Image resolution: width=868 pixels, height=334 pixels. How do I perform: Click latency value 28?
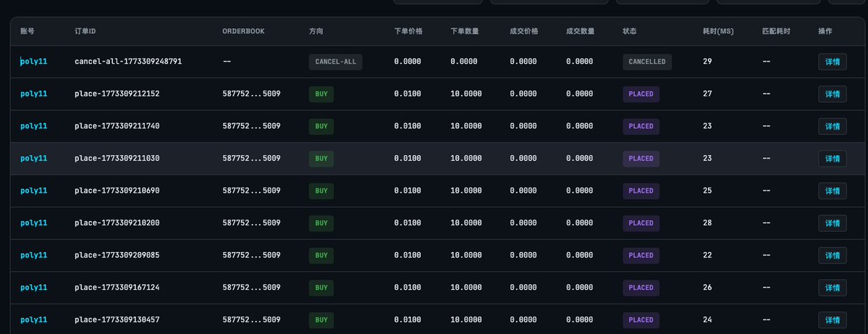(707, 223)
